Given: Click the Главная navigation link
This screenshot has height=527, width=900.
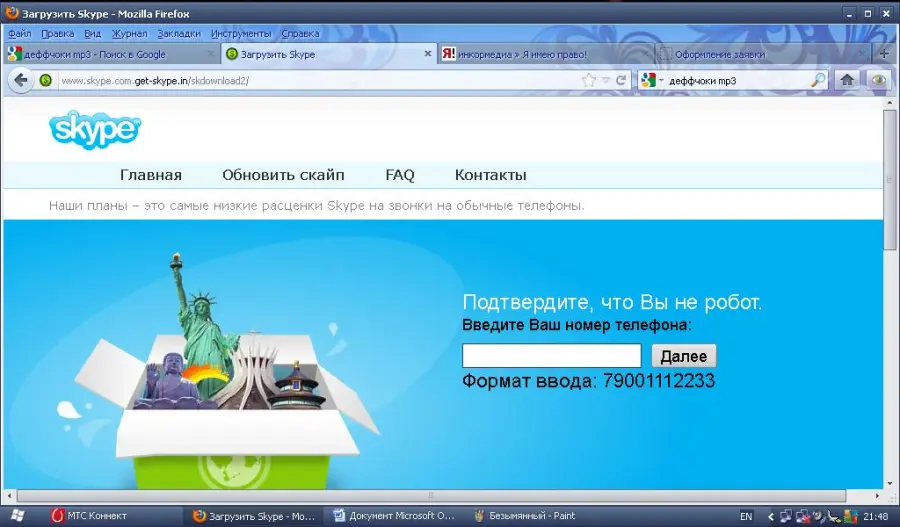Looking at the screenshot, I should [151, 175].
